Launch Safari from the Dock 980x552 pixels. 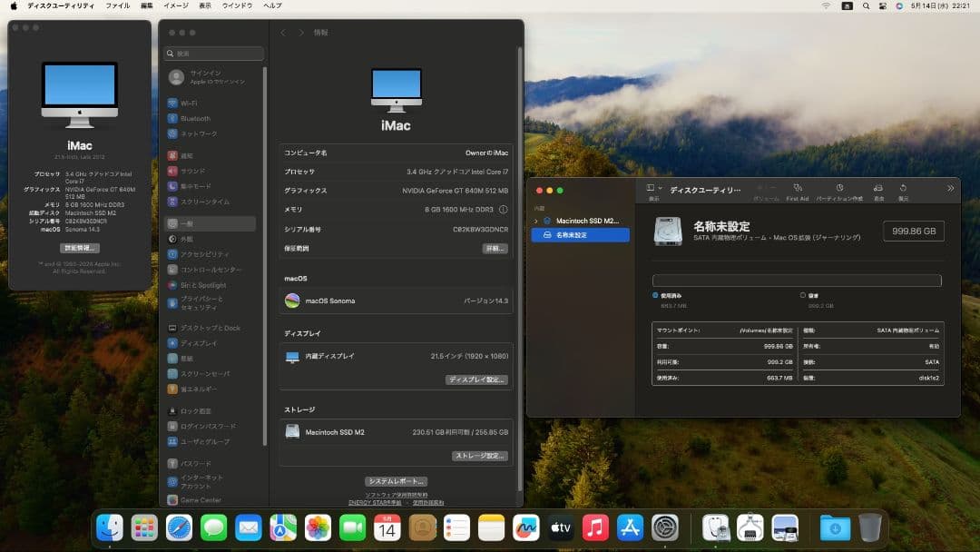point(179,527)
